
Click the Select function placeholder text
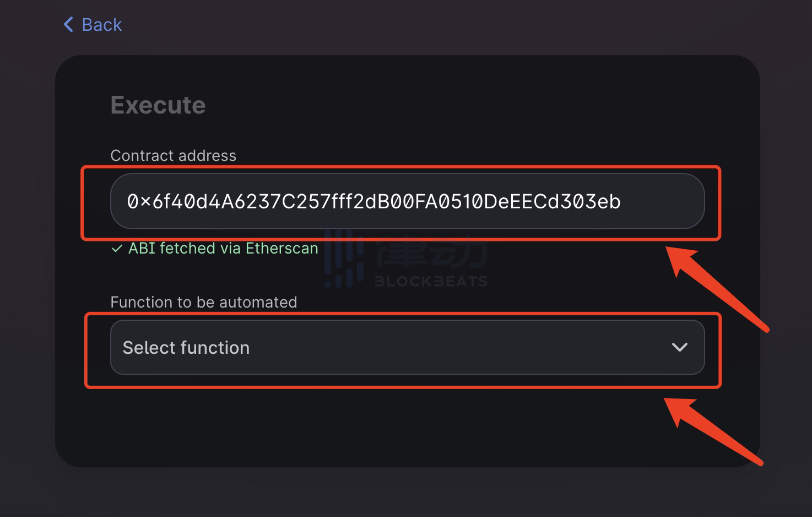pos(186,348)
